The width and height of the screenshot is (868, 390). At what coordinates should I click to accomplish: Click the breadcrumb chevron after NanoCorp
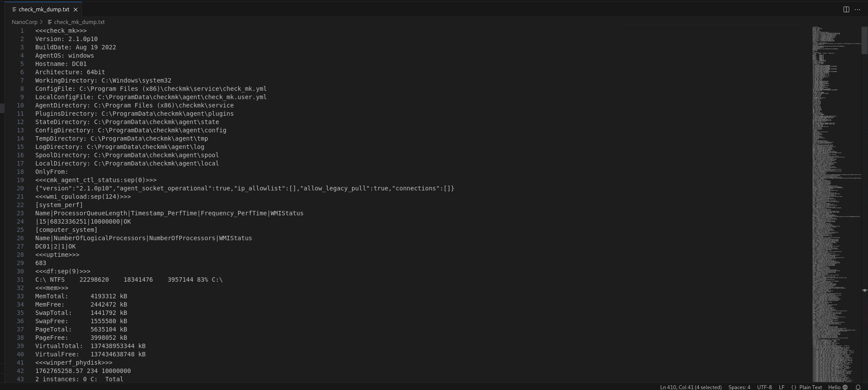[41, 22]
